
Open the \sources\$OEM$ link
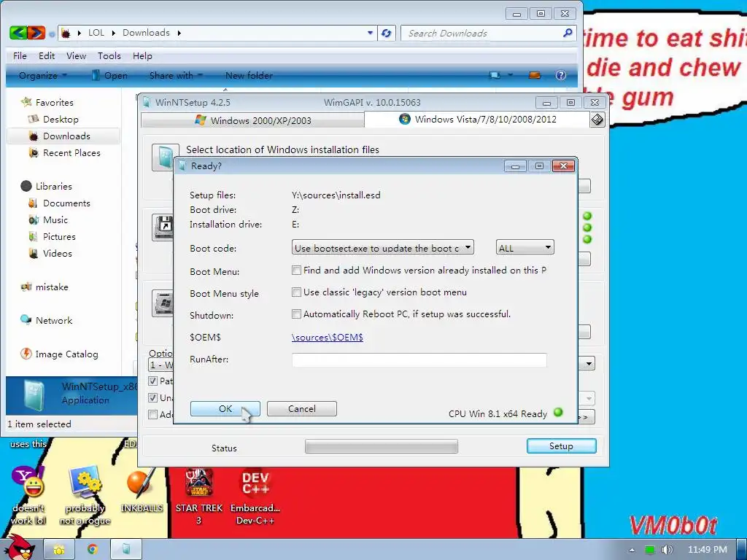coord(328,337)
